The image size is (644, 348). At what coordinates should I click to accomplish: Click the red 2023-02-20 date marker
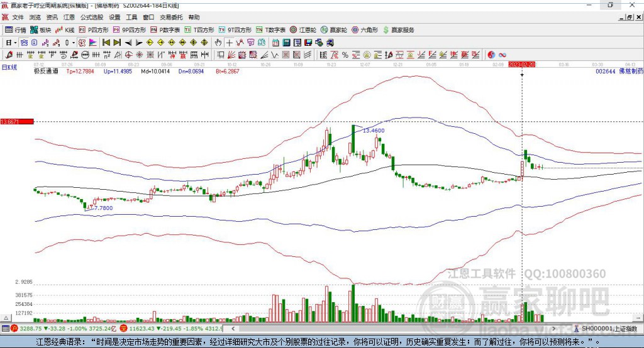point(521,65)
